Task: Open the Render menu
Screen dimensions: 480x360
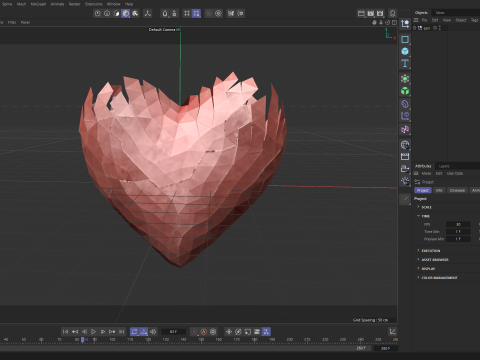Action: (75, 4)
